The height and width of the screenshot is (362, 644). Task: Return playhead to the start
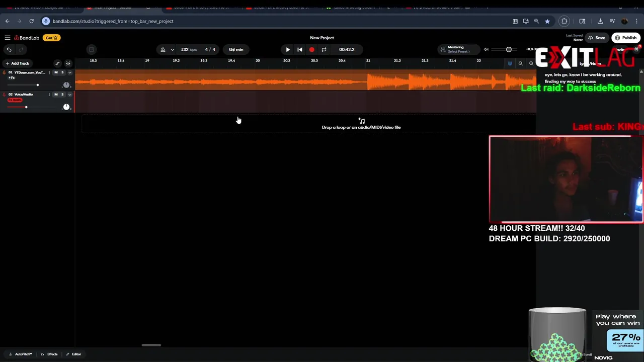(300, 50)
